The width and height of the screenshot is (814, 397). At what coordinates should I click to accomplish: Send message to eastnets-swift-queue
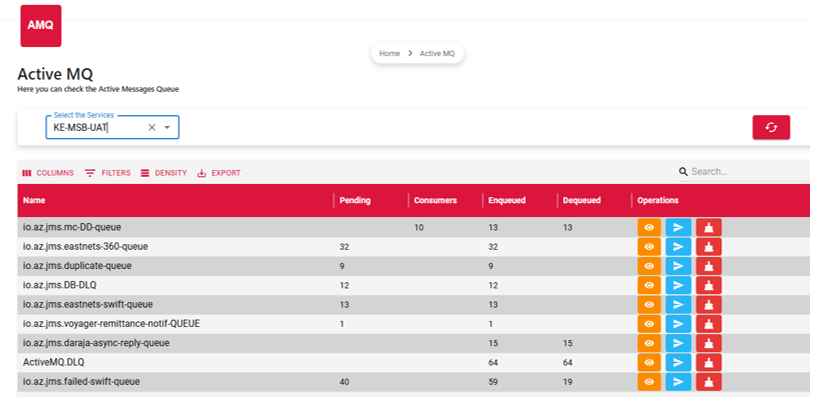(678, 305)
